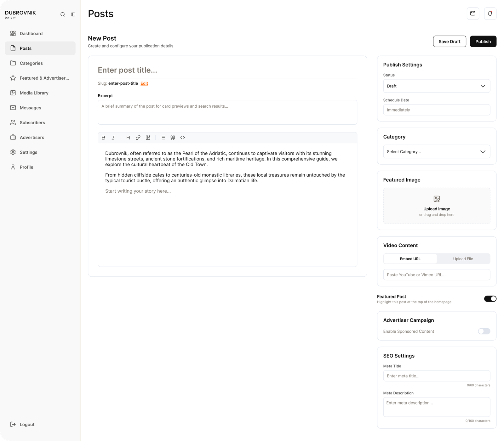
Task: Turn off the Featured Post toggle
Action: point(490,299)
